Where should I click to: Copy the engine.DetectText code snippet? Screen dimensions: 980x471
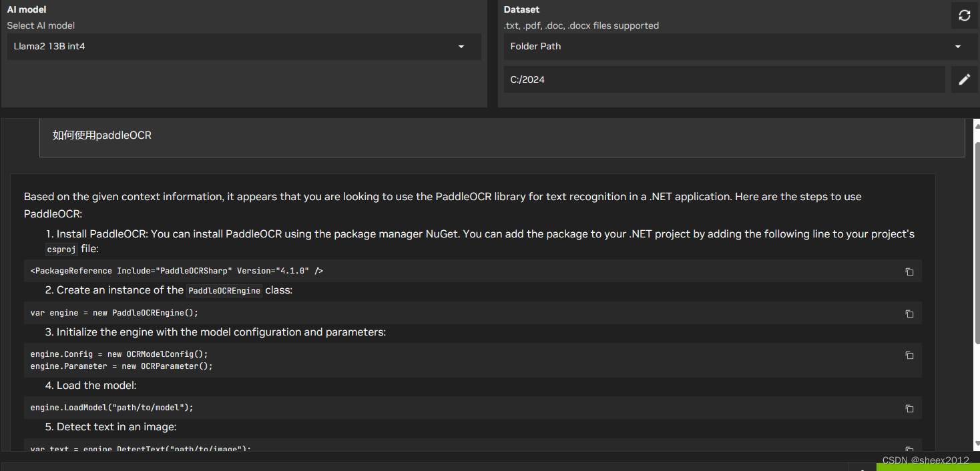[909, 450]
